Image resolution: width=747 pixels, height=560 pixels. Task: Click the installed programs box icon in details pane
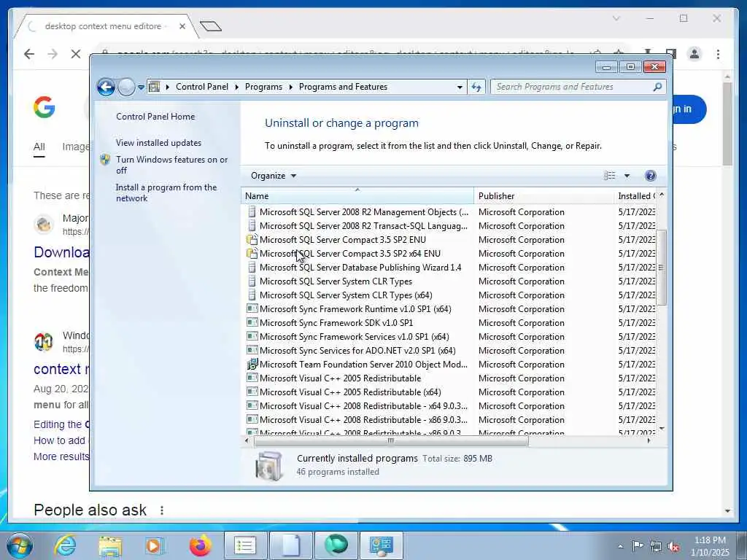tap(268, 465)
